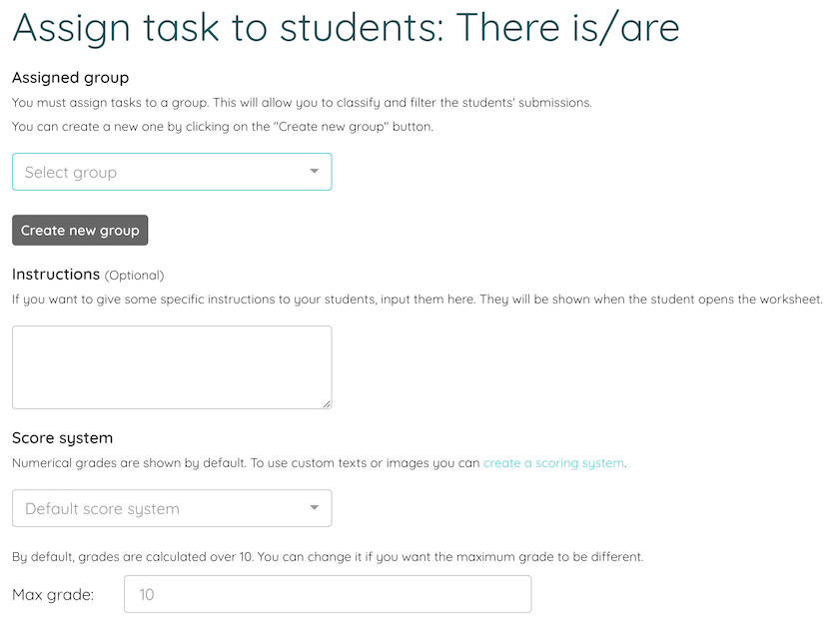Open the create a scoring system link
The width and height of the screenshot is (840, 629).
pyautogui.click(x=554, y=463)
